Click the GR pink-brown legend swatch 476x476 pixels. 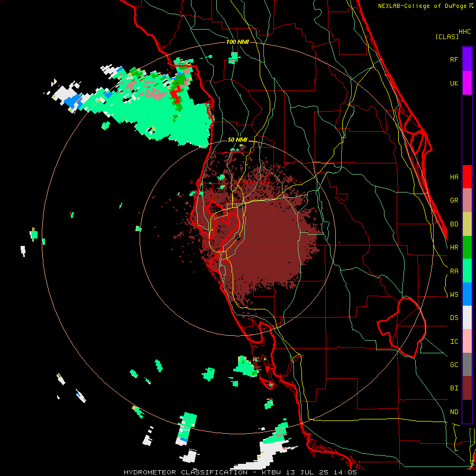click(467, 200)
